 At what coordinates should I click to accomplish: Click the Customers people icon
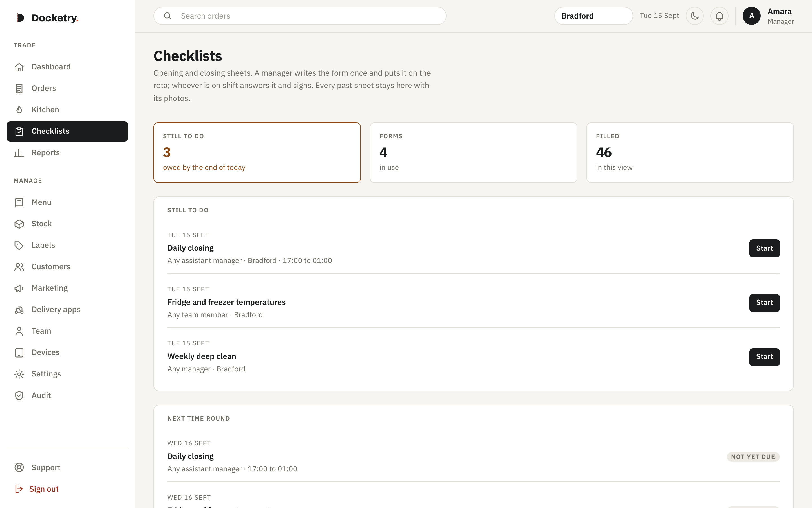[19, 267]
